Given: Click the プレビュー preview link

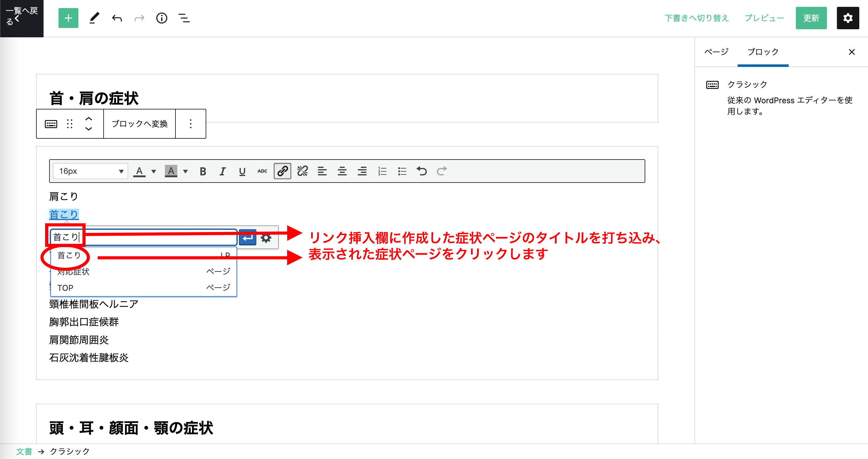Looking at the screenshot, I should [764, 18].
